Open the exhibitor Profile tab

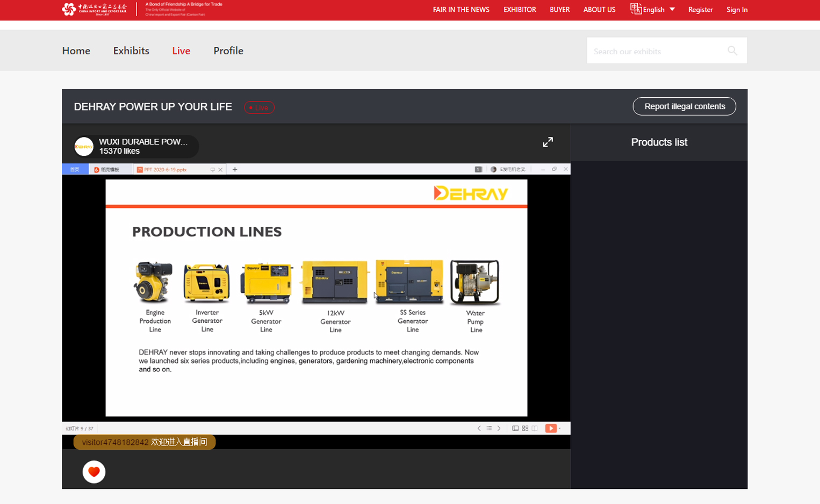click(228, 51)
